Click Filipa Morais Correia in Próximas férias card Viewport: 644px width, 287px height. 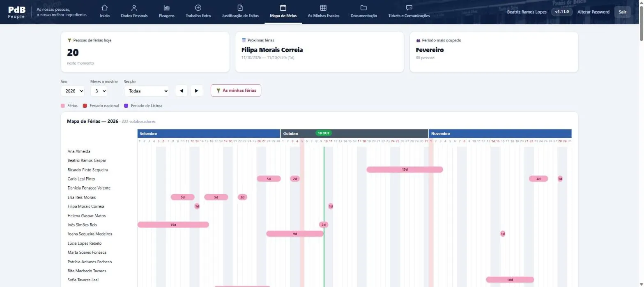(272, 50)
